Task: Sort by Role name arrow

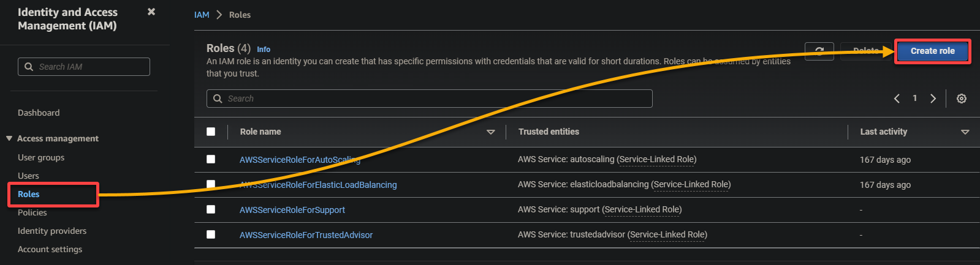Action: pyautogui.click(x=490, y=132)
